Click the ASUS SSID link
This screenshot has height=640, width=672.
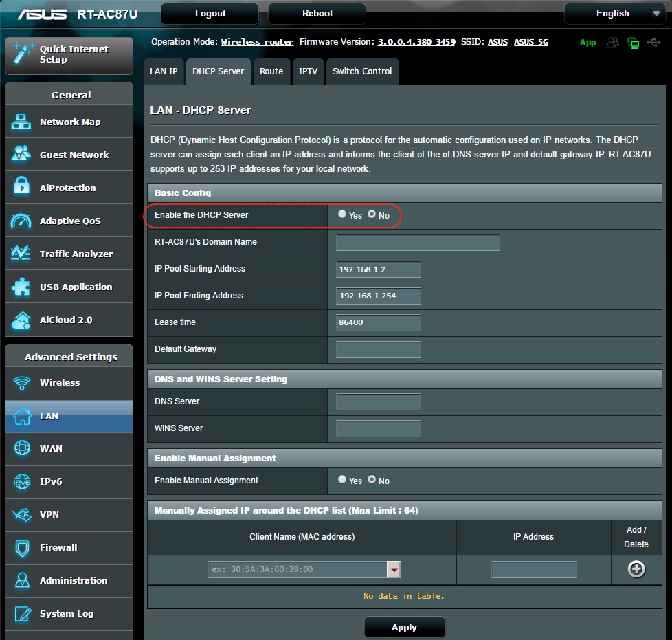coord(497,42)
